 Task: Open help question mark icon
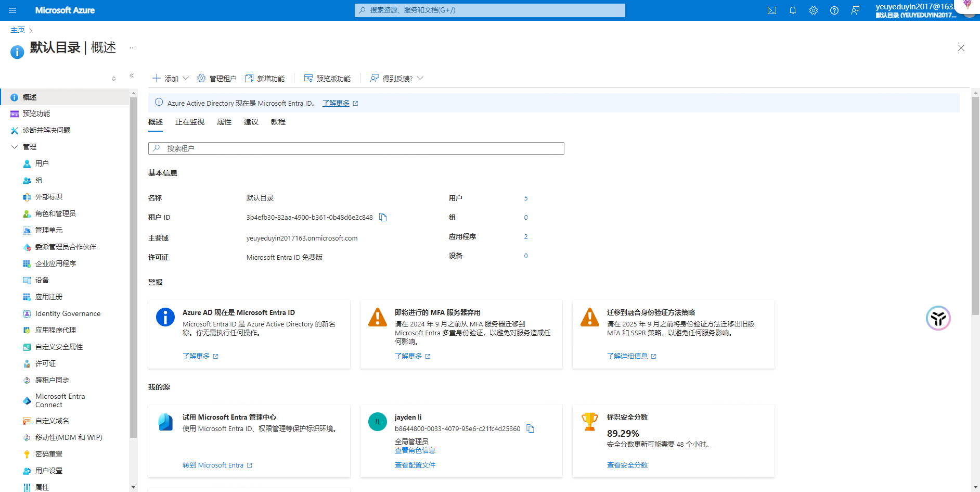click(834, 10)
